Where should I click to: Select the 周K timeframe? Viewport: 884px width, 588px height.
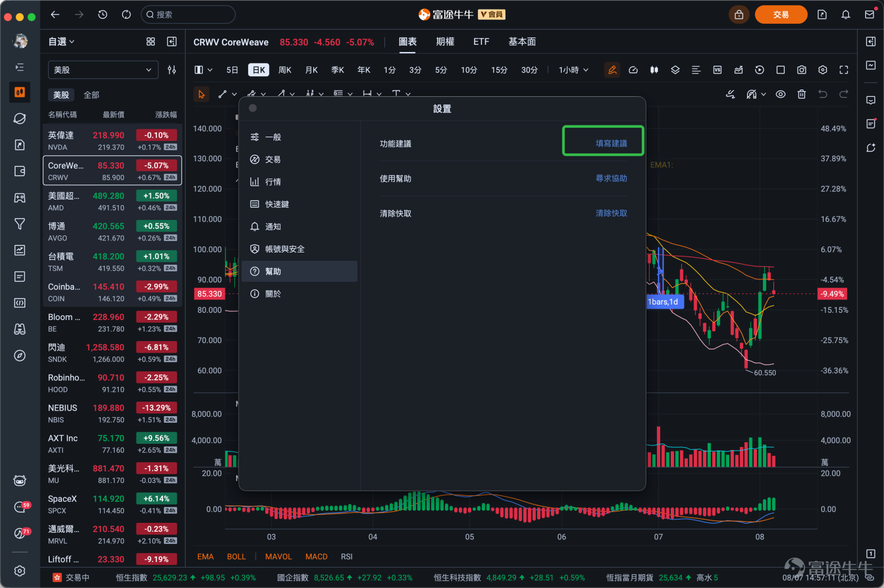click(x=285, y=70)
